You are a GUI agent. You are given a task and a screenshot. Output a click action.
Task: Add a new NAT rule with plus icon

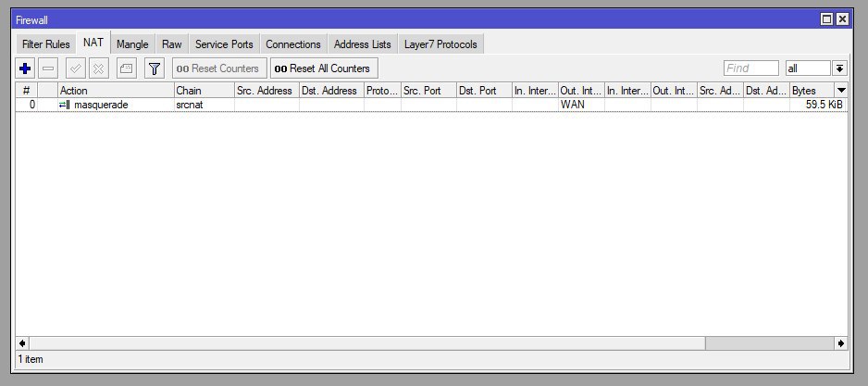pyautogui.click(x=24, y=68)
